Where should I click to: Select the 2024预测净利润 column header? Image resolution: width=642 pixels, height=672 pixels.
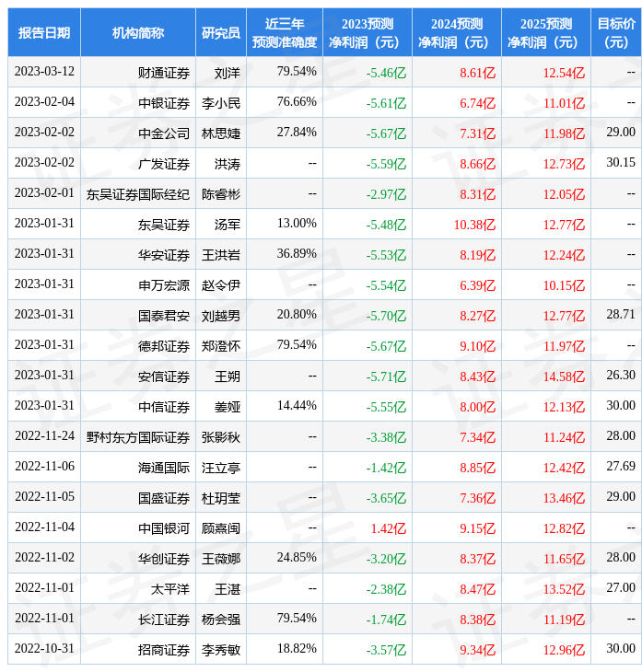pos(456,33)
